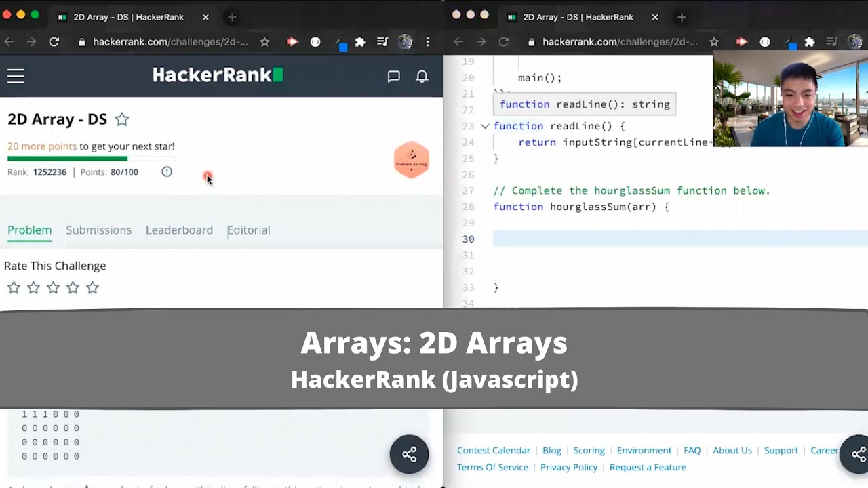Click the red extension icon in left toolbar
Screen dimensions: 868x488
292,42
